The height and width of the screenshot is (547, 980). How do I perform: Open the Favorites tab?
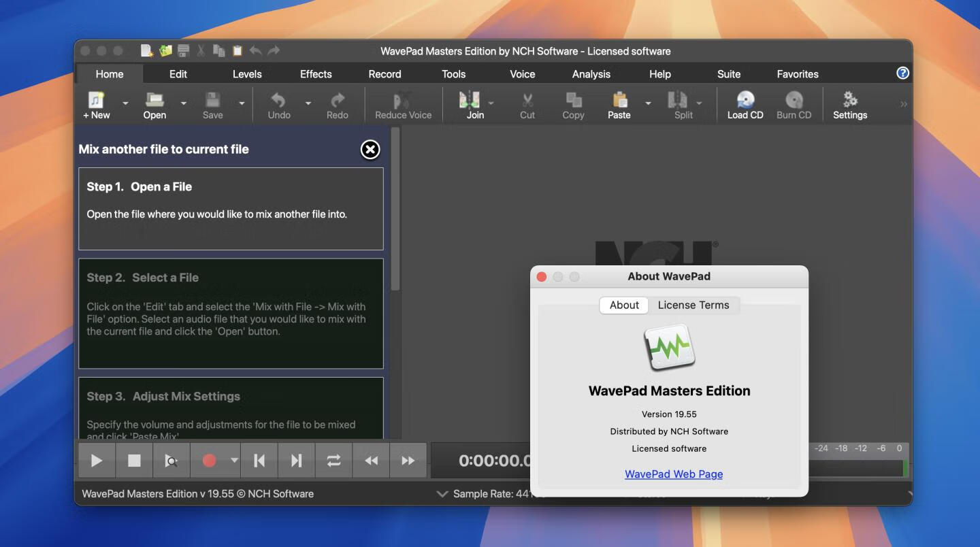point(798,73)
